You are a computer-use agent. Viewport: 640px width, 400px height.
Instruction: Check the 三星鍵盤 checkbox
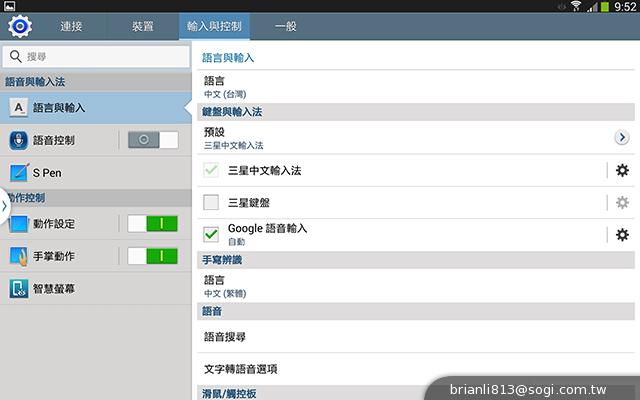point(211,203)
